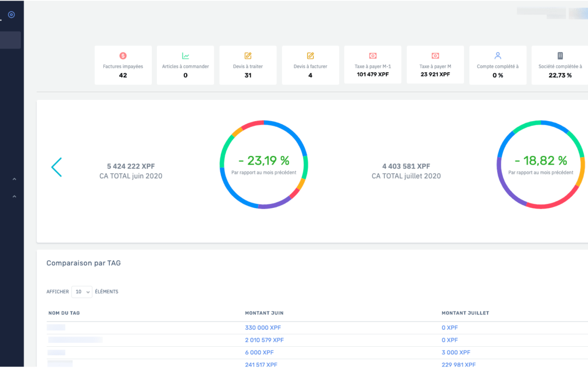The height and width of the screenshot is (368, 588).
Task: Sort by Montant Juillet column header
Action: click(465, 313)
